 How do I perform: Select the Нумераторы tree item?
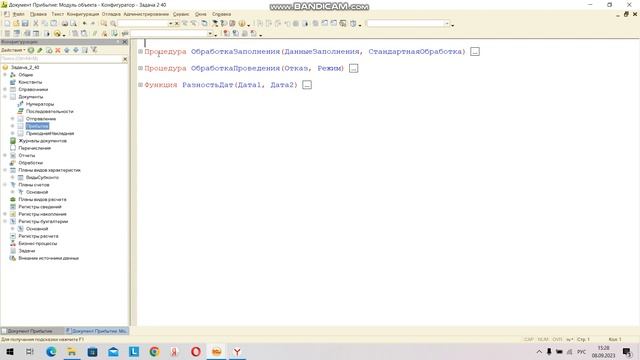pos(40,104)
